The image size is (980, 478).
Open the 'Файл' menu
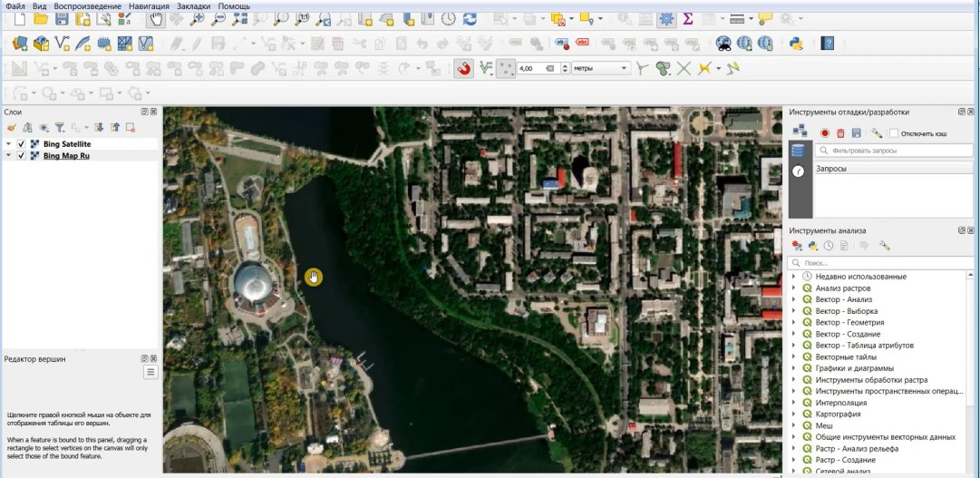click(x=15, y=5)
